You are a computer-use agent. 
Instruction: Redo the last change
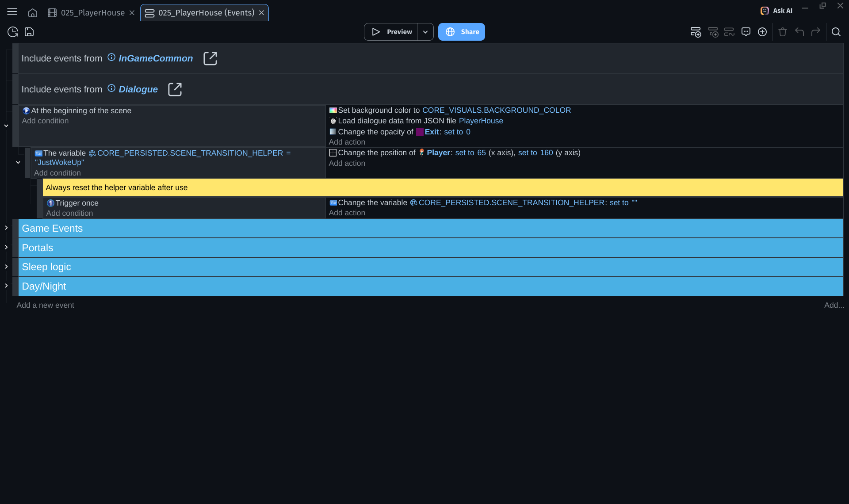(x=816, y=32)
